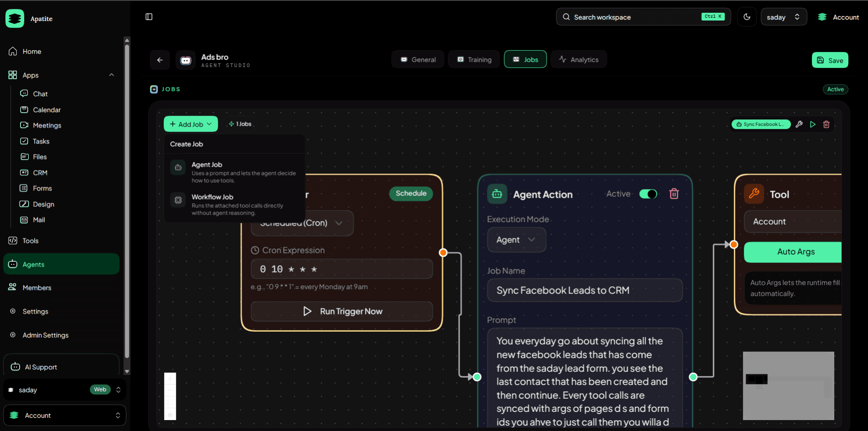Image resolution: width=868 pixels, height=431 pixels.
Task: Open Chat app in sidebar
Action: [40, 94]
